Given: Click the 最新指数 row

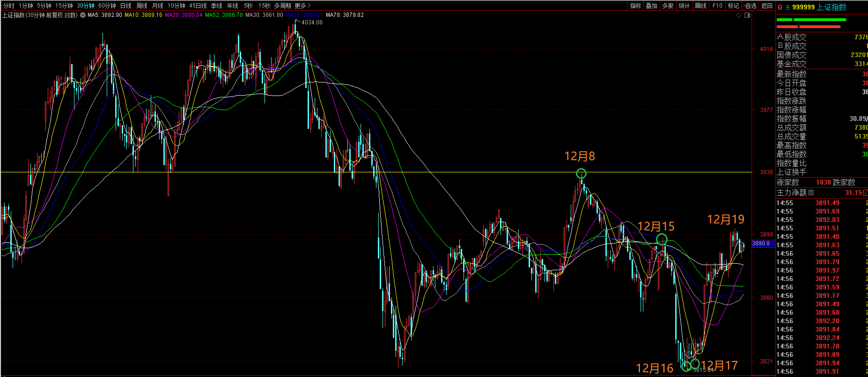Looking at the screenshot, I should [822, 74].
